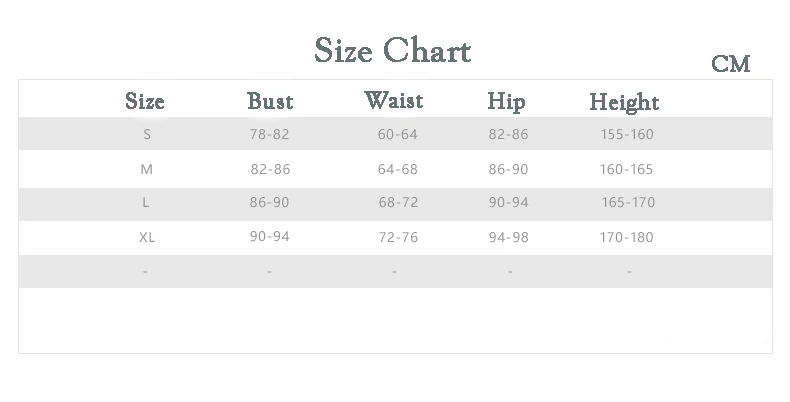Viewport: 790px width, 402px height.
Task: Click the CM unit label
Action: [731, 64]
